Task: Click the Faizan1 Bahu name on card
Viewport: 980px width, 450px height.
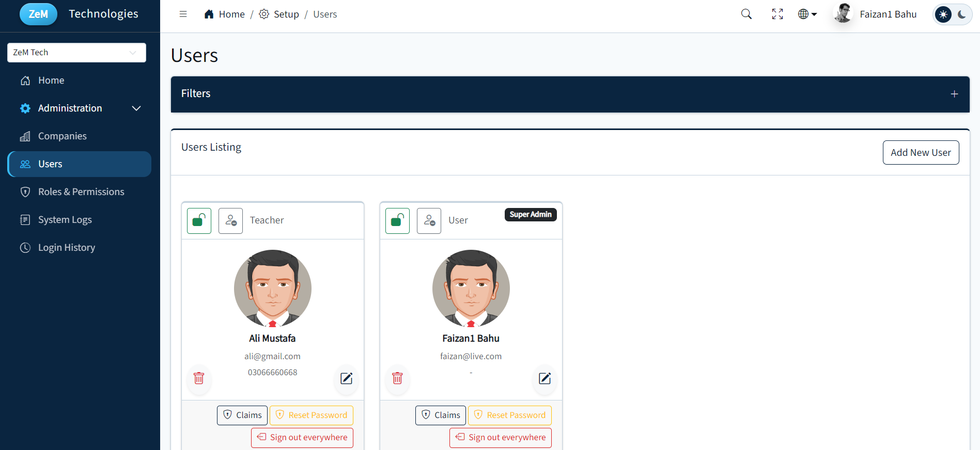Action: (x=471, y=339)
